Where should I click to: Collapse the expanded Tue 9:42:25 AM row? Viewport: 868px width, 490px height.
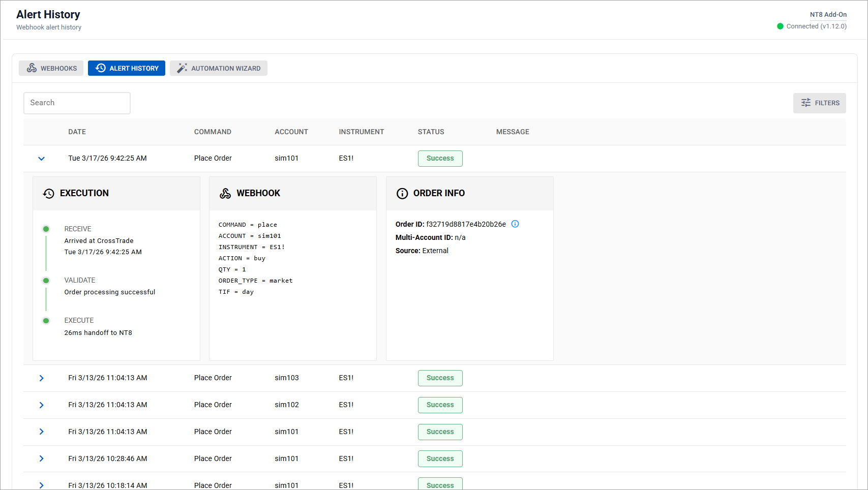click(x=42, y=159)
